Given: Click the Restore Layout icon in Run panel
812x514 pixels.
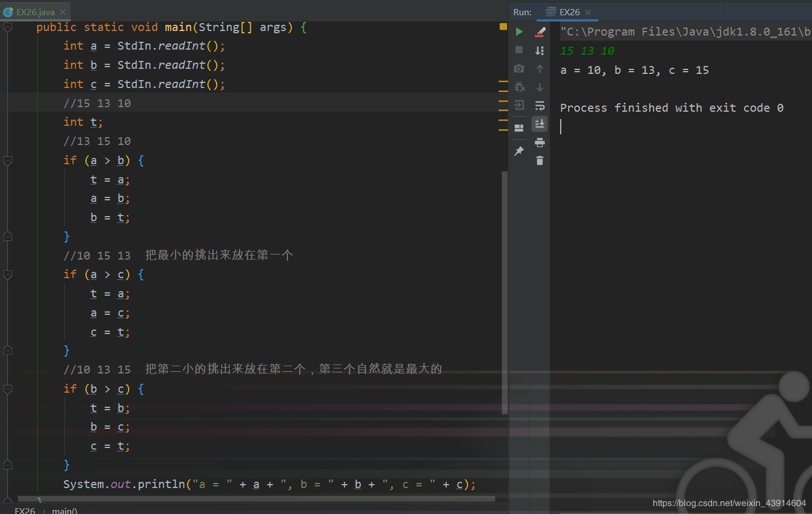Looking at the screenshot, I should click(x=519, y=128).
